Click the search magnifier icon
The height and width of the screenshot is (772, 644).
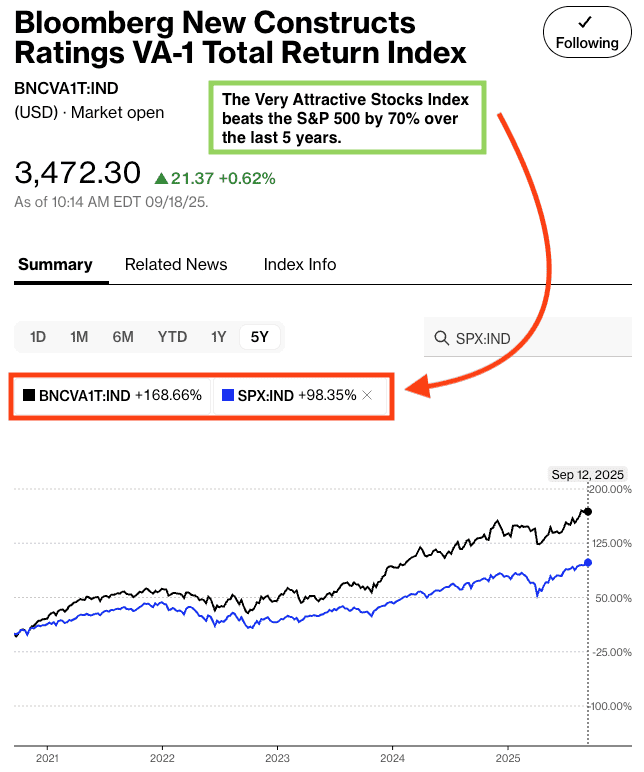441,338
